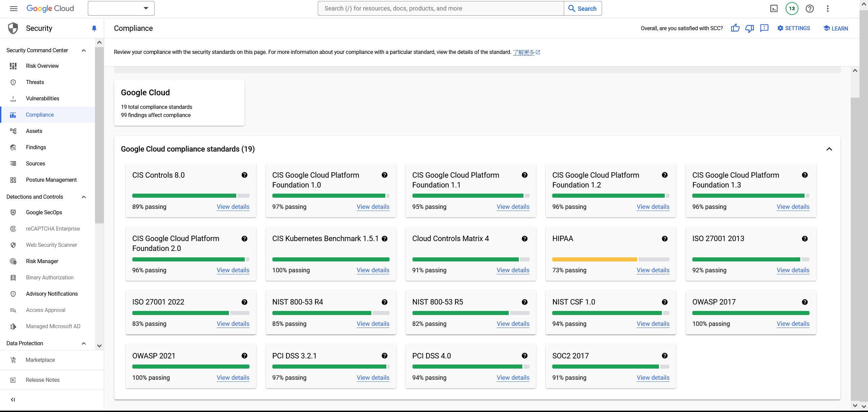The height and width of the screenshot is (412, 868).
Task: Select Web Security Scanner
Action: [x=51, y=245]
